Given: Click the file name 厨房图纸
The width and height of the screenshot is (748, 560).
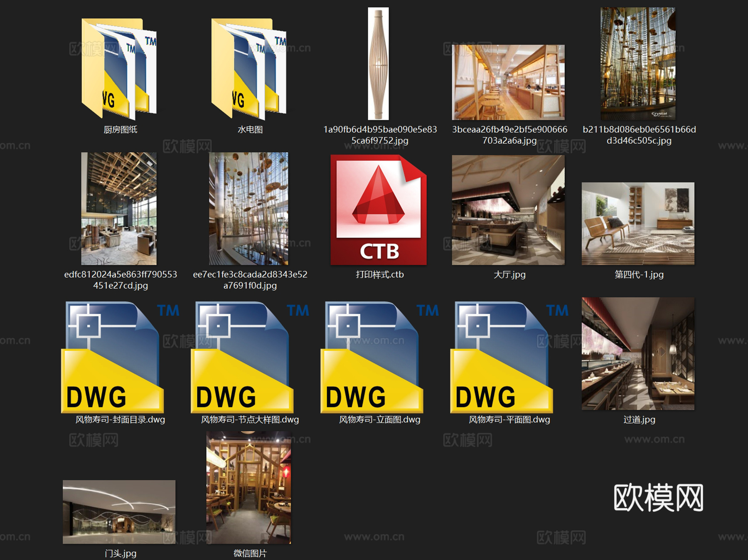Looking at the screenshot, I should coord(121,130).
